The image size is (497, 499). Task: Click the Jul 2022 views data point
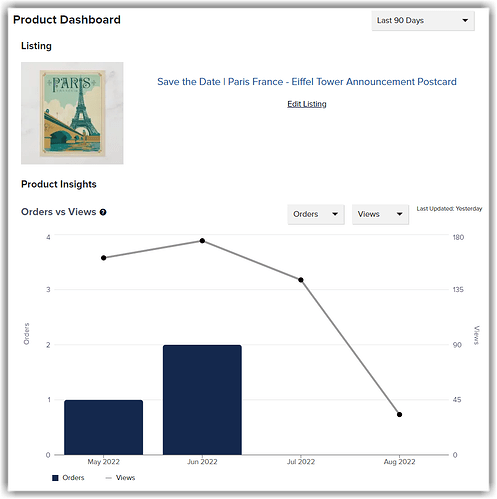301,280
